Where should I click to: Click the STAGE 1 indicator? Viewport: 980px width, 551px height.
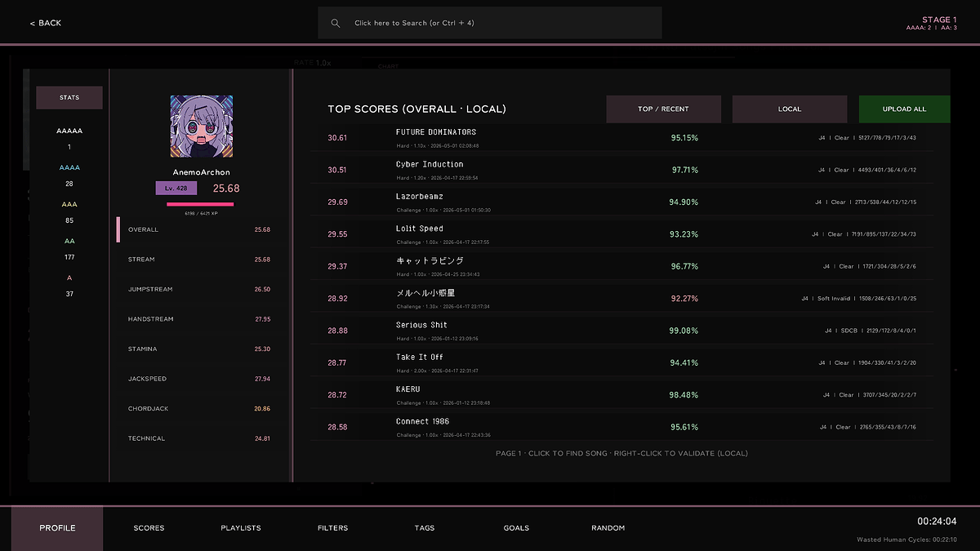click(x=939, y=20)
